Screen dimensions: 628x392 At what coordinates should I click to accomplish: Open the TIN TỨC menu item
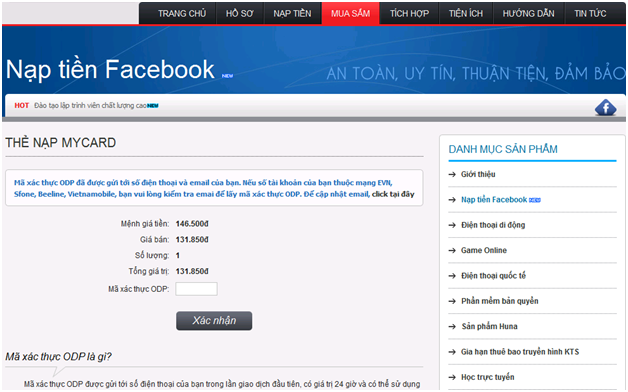pos(590,14)
